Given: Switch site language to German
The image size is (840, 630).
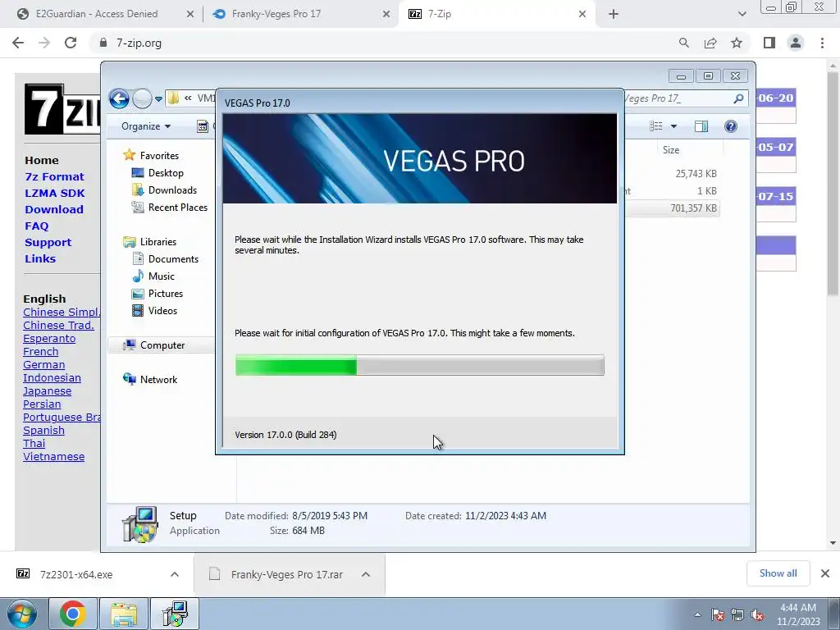Looking at the screenshot, I should pos(44,365).
